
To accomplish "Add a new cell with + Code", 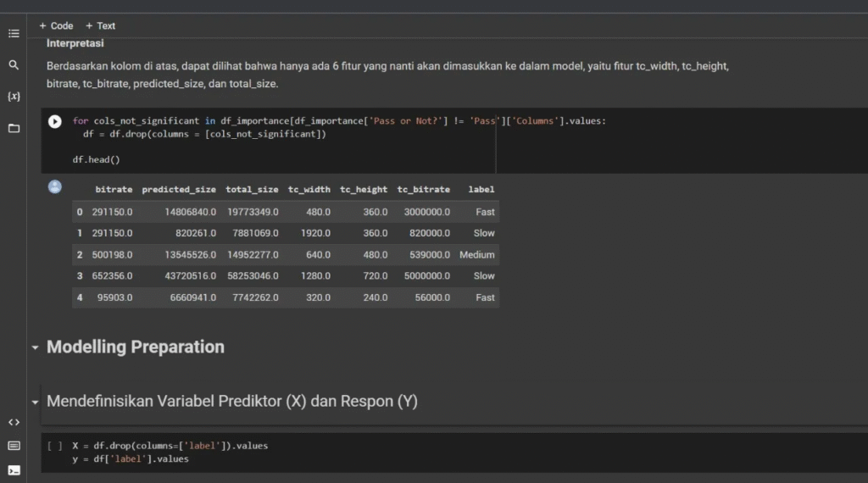I will [56, 25].
